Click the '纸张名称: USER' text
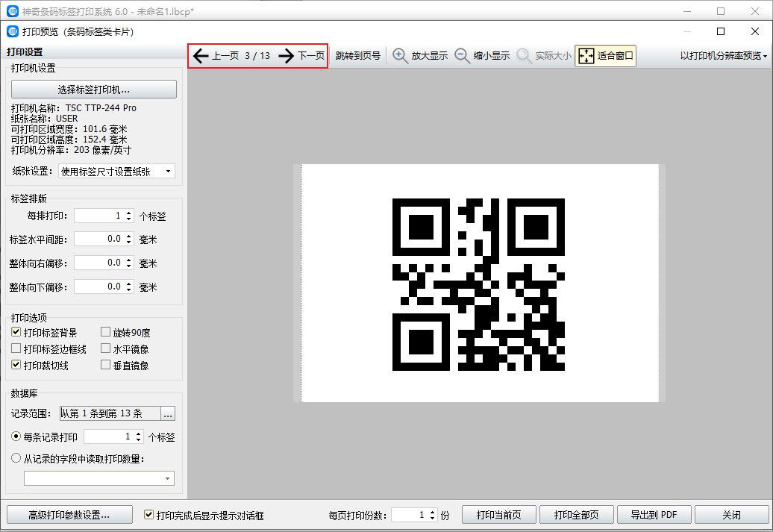 (x=44, y=119)
